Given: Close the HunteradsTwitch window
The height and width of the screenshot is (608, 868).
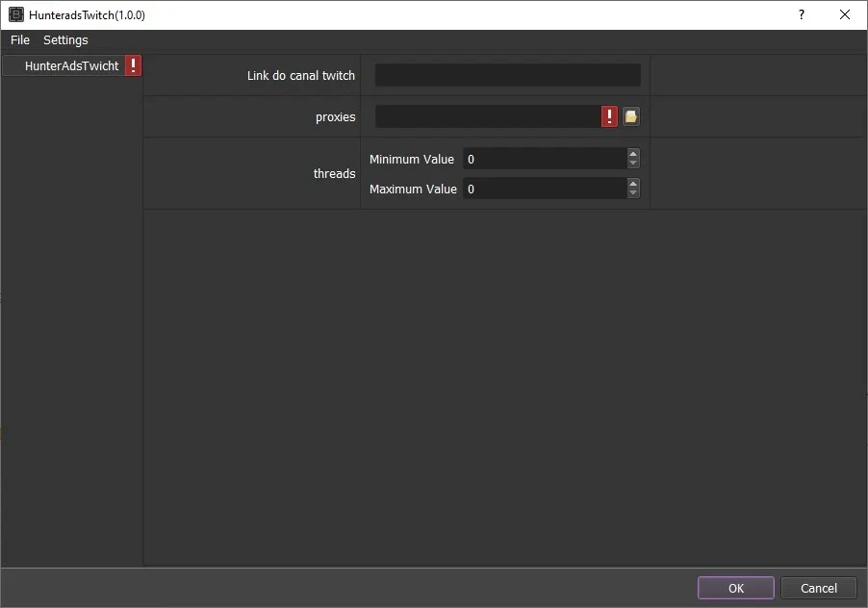Looking at the screenshot, I should click(x=845, y=15).
